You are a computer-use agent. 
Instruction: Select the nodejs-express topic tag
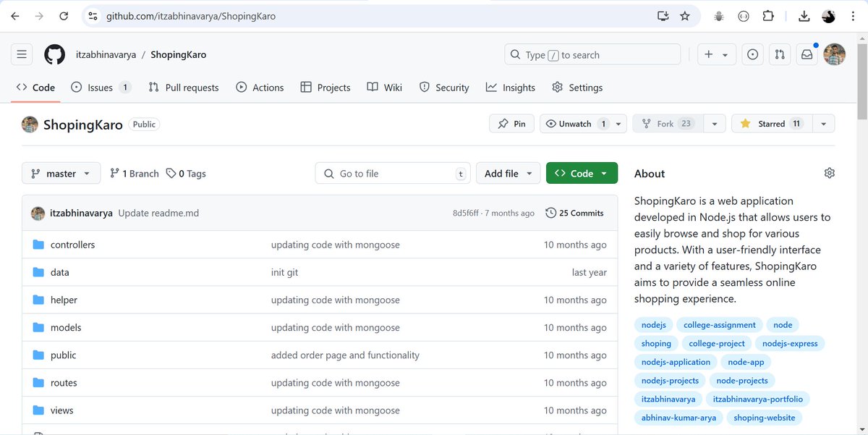coord(790,343)
